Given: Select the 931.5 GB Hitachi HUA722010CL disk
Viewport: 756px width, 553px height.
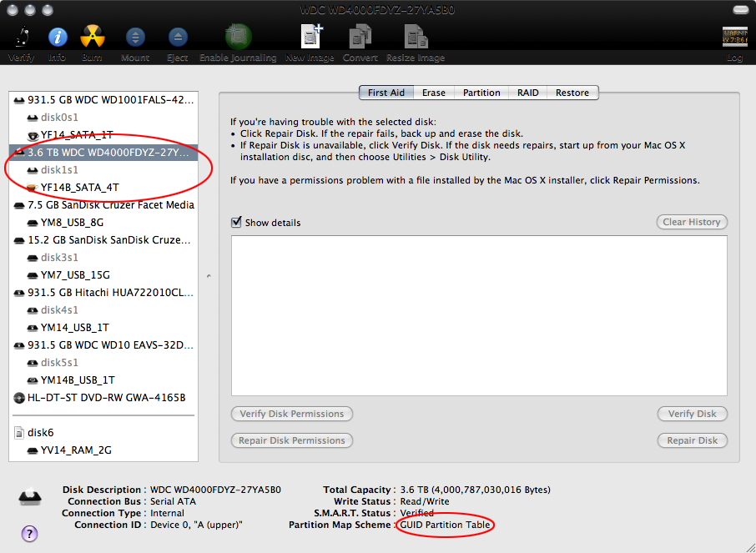Looking at the screenshot, I should [103, 292].
